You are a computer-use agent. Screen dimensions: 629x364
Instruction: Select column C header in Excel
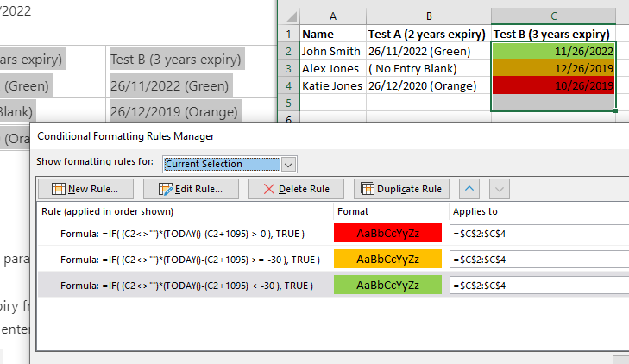(x=554, y=16)
